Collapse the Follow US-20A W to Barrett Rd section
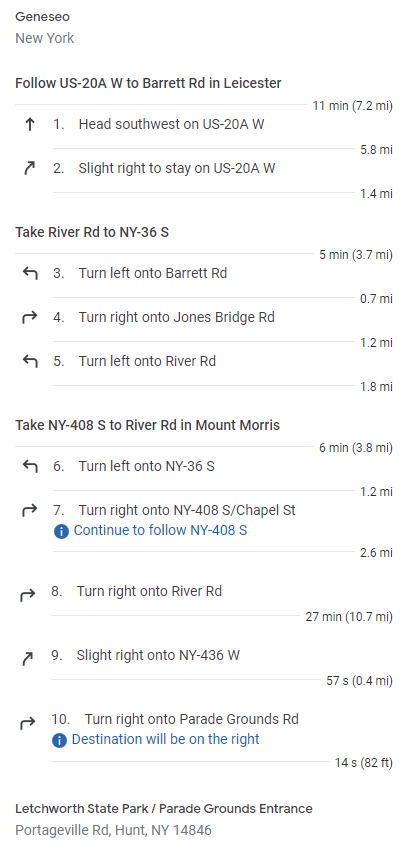Image resolution: width=412 pixels, height=844 pixels. [148, 83]
